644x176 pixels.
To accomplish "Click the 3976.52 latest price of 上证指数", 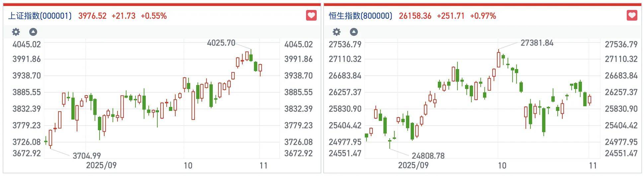I will pyautogui.click(x=92, y=16).
